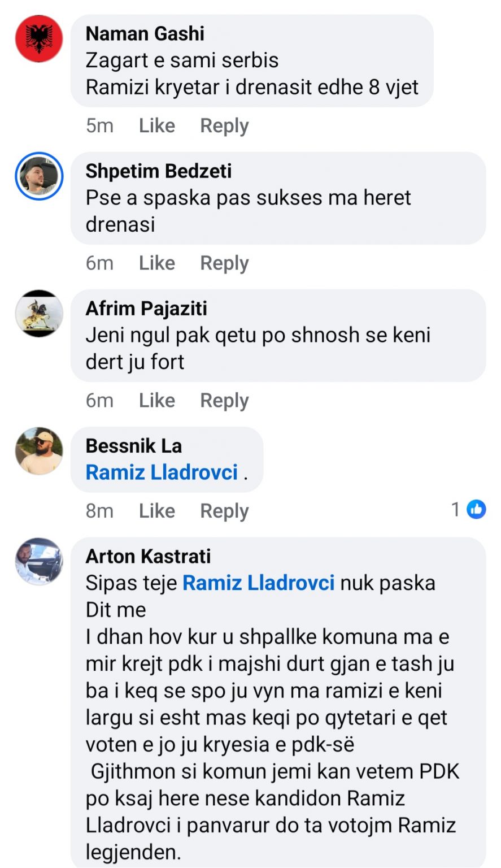Reply to Bessnik La's comment
This screenshot has height=868, width=501.
pyautogui.click(x=224, y=511)
